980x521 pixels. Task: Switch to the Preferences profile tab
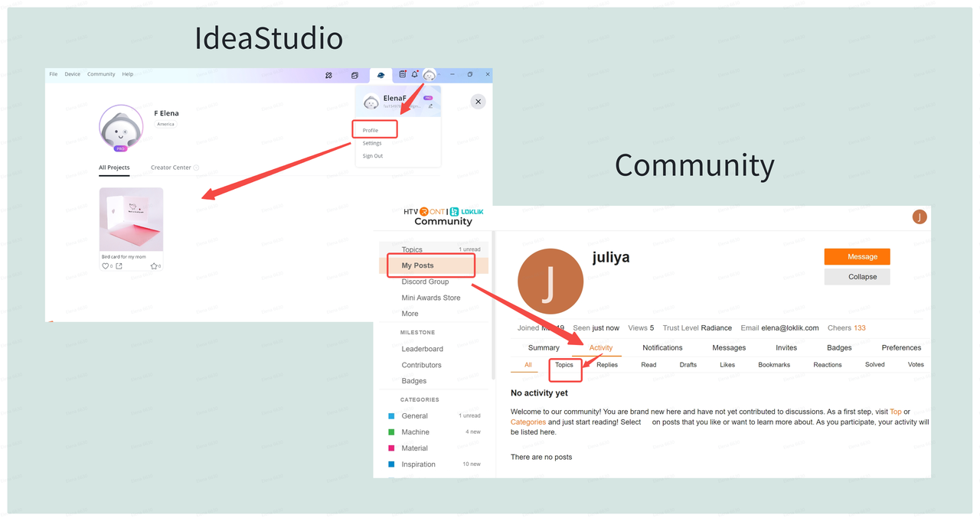901,348
